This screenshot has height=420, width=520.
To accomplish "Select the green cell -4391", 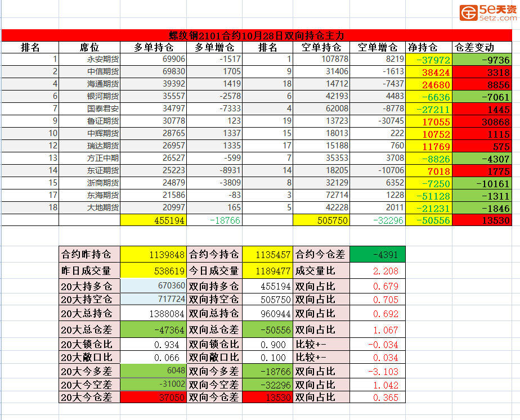I will click(x=378, y=254).
